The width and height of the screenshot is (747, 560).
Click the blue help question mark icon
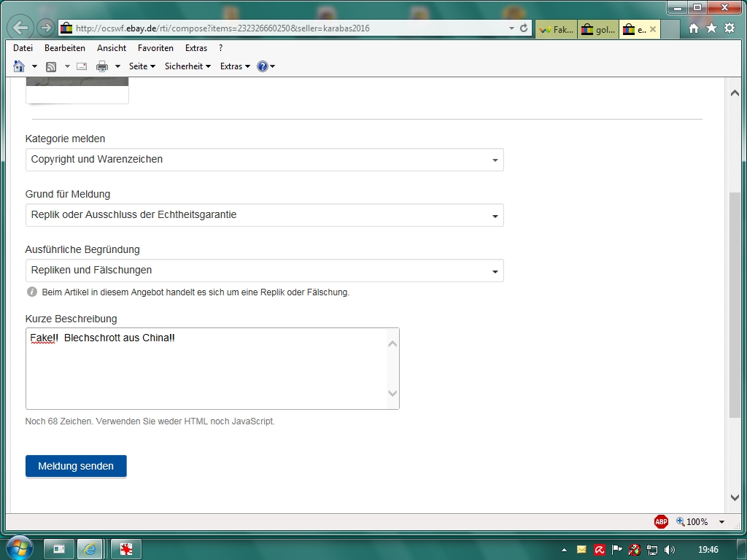click(x=263, y=66)
